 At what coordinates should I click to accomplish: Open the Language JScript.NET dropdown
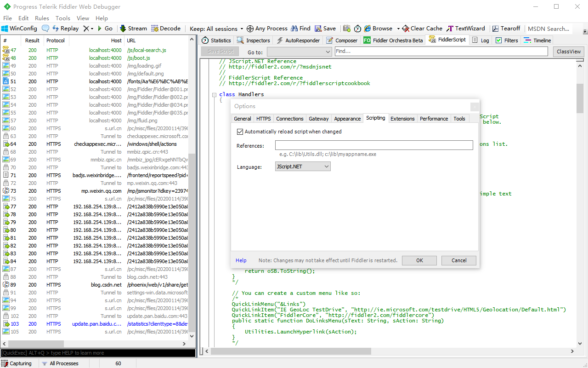point(303,167)
